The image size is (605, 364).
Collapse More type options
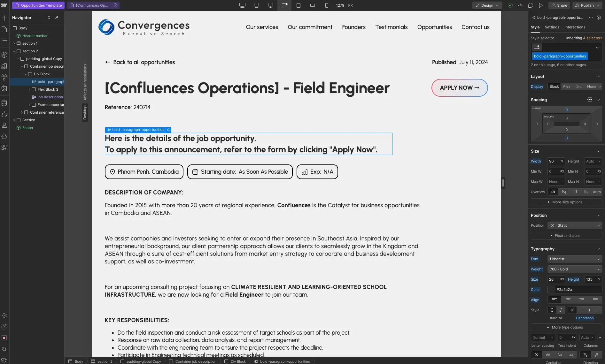566,327
